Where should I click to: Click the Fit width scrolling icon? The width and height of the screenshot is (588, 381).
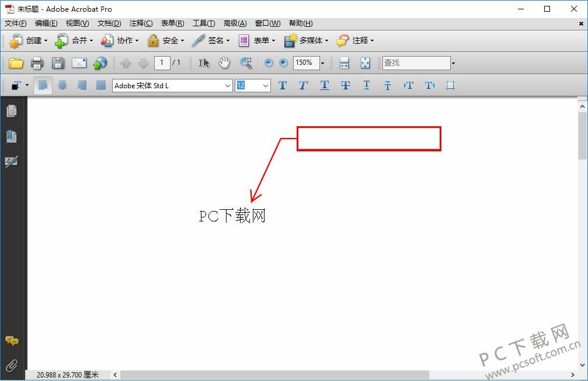344,63
